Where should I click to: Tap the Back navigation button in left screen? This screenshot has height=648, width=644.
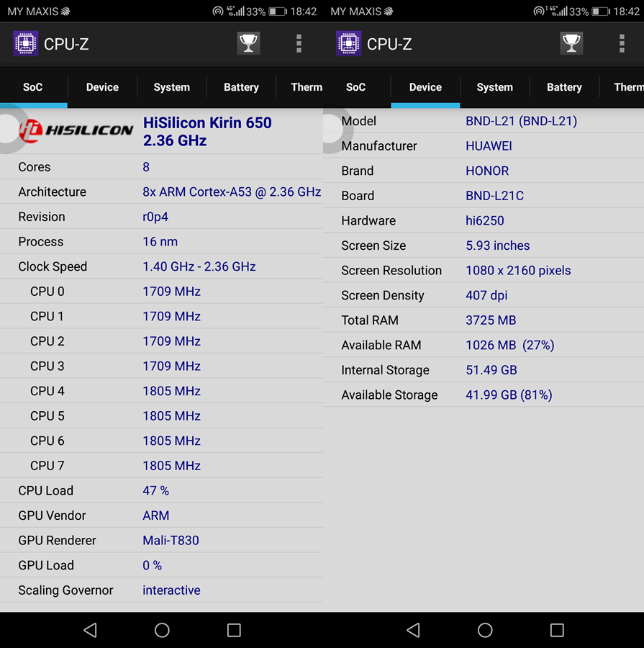coord(91,630)
